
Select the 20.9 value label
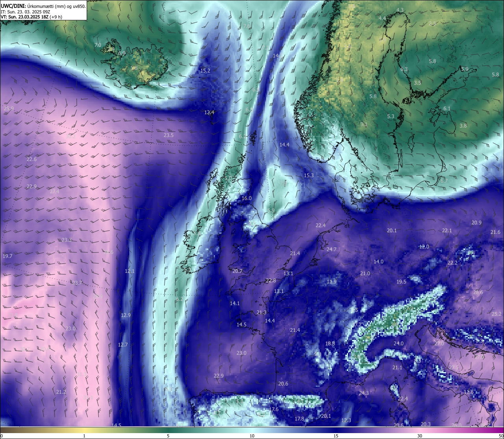[476, 222]
